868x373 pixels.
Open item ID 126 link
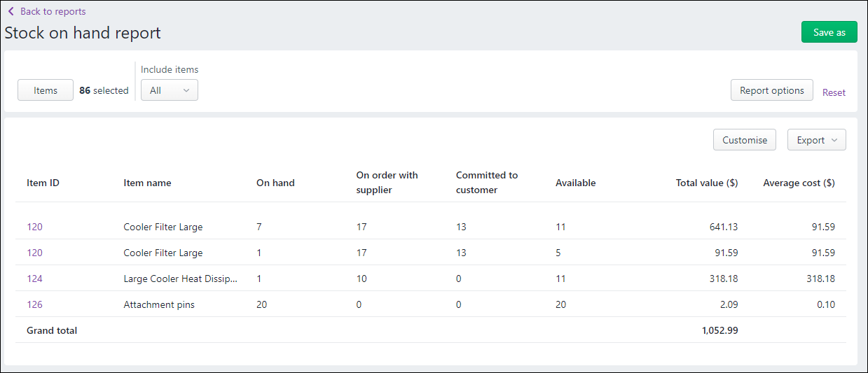(x=35, y=304)
